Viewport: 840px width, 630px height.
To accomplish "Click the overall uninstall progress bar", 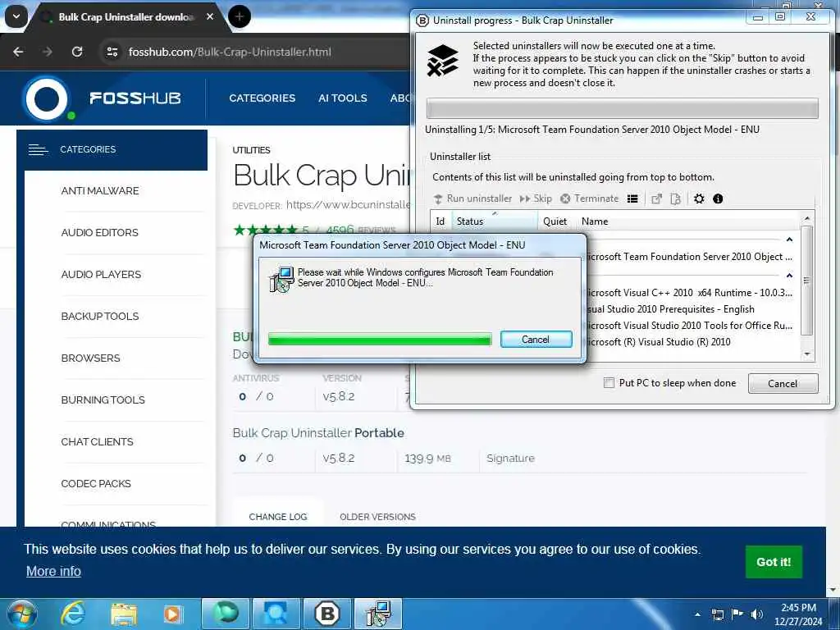I will point(622,109).
